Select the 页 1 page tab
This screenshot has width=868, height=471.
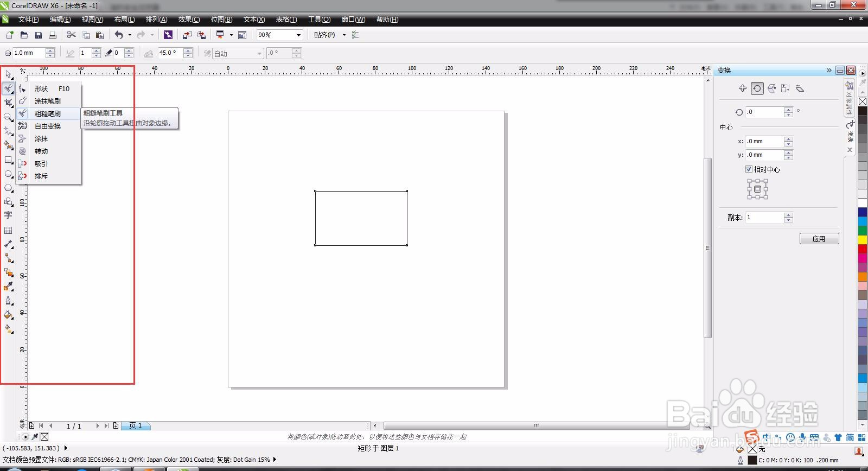tap(136, 425)
